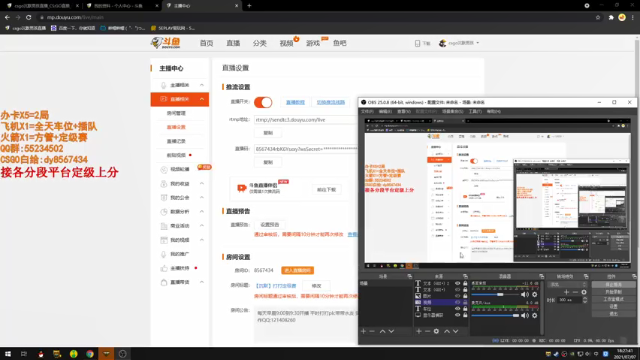Unlock the 文本 (GDI+) 2 source
This screenshot has height=360, width=640.
tap(465, 283)
